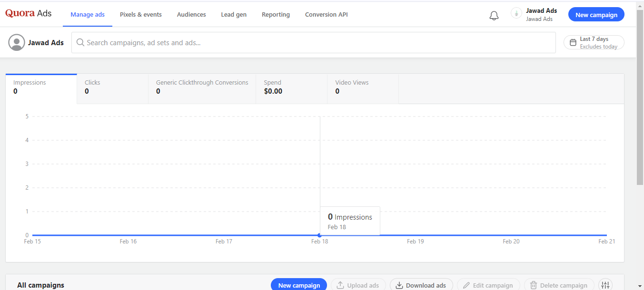Click the Feb 18 data point on chart
This screenshot has width=644, height=290.
(319, 235)
